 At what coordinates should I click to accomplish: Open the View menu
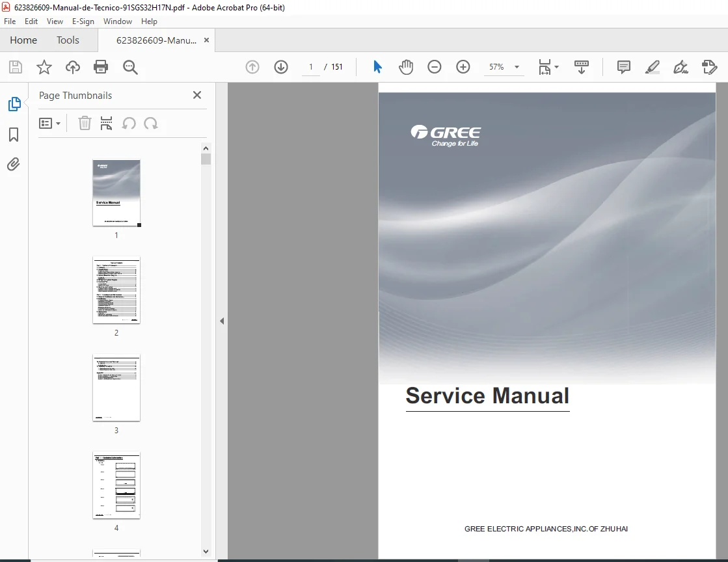tap(55, 21)
